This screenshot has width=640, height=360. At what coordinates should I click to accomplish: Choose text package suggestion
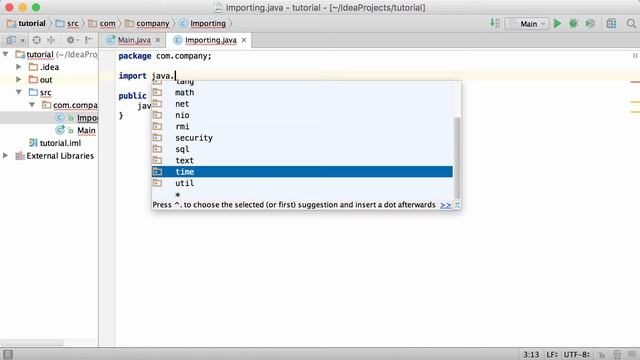click(302, 160)
